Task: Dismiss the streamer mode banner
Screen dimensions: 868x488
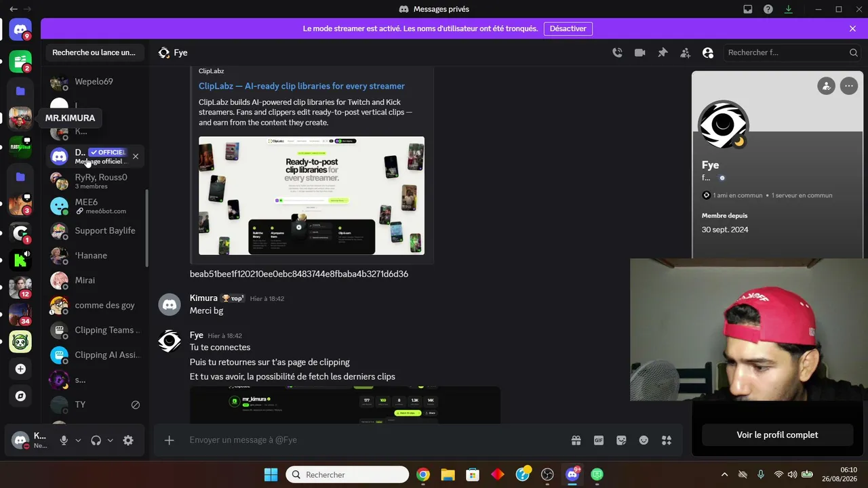Action: (852, 28)
